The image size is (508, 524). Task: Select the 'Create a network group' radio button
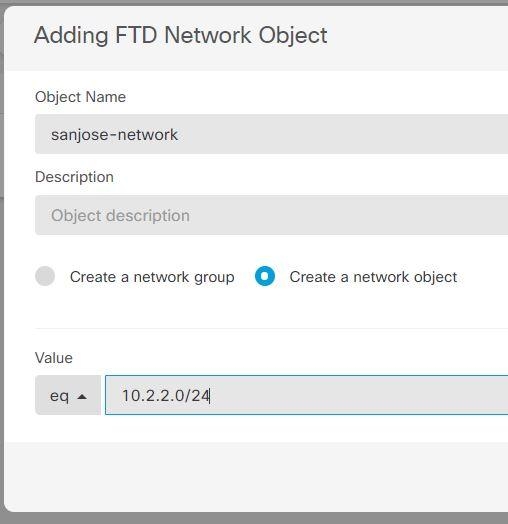[45, 276]
